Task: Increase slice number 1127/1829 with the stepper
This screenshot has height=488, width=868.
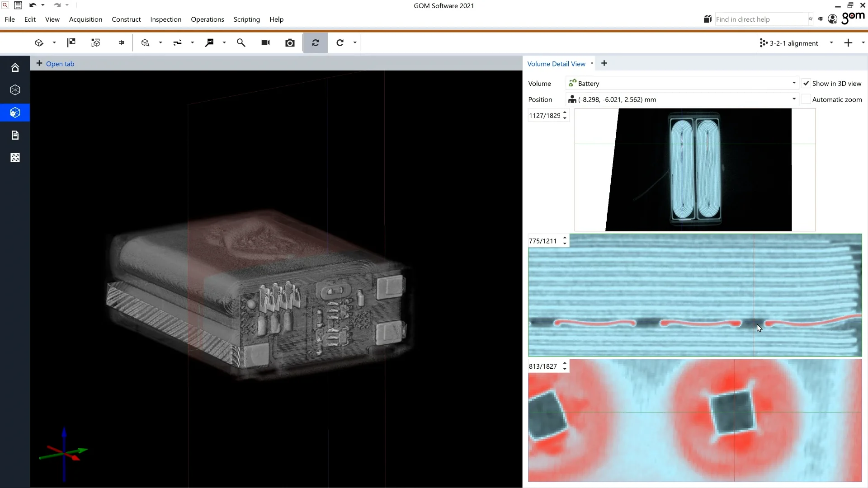Action: tap(564, 113)
